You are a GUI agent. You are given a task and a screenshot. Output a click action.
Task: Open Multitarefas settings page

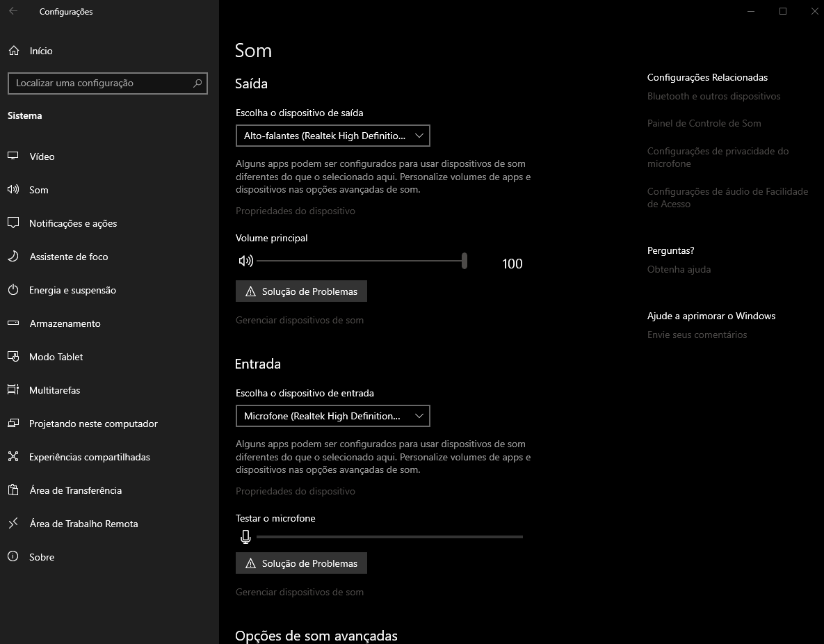(x=109, y=390)
